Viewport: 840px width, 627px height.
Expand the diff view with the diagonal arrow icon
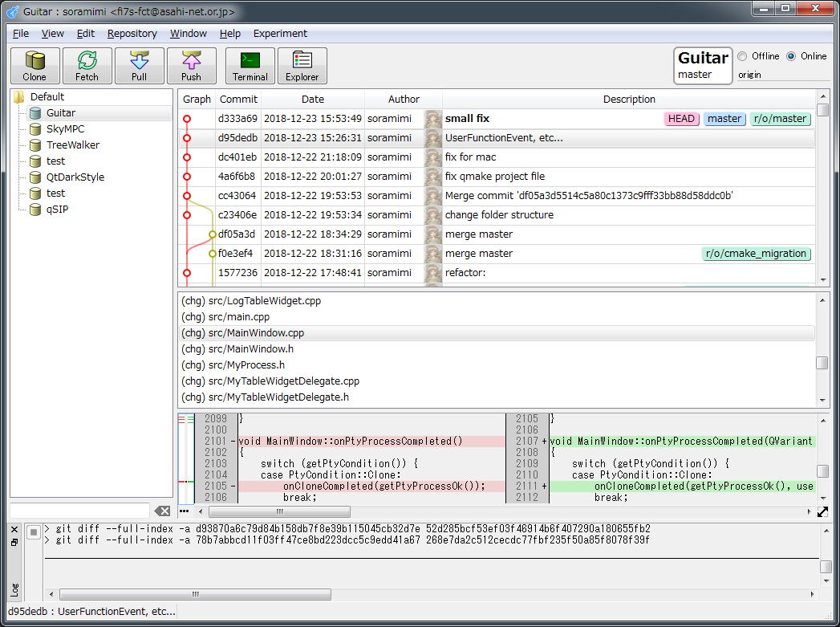click(822, 511)
